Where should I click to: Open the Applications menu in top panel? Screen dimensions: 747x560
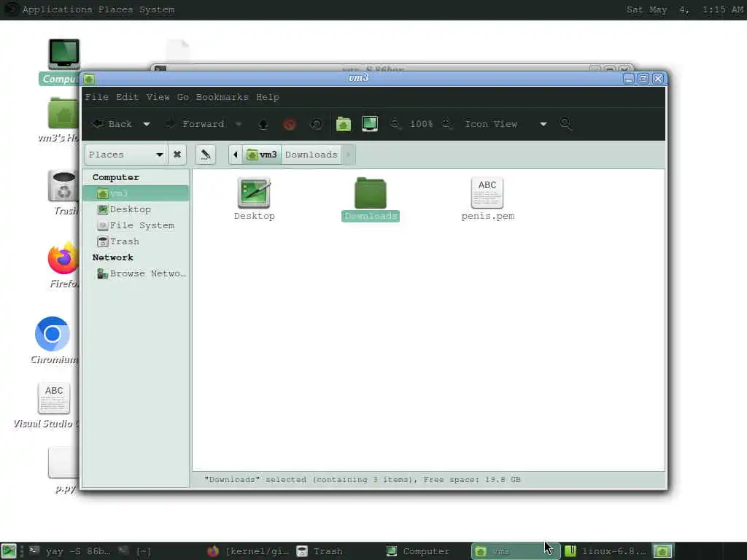point(57,9)
